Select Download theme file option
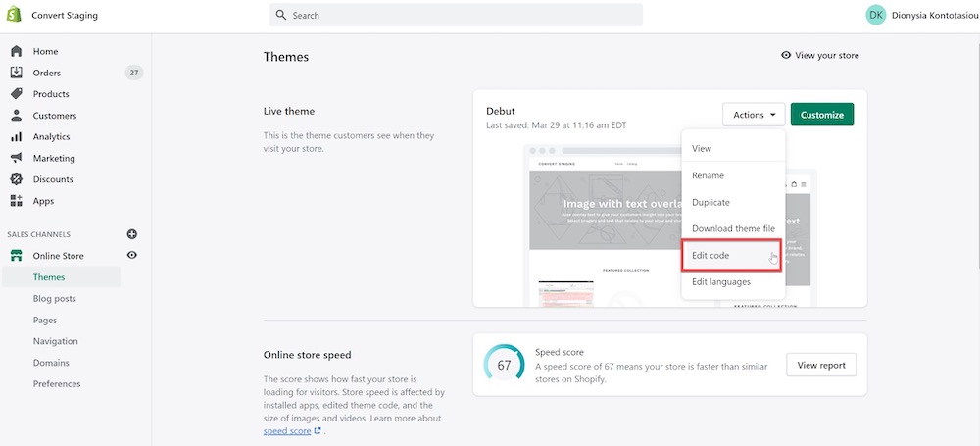 click(x=733, y=228)
